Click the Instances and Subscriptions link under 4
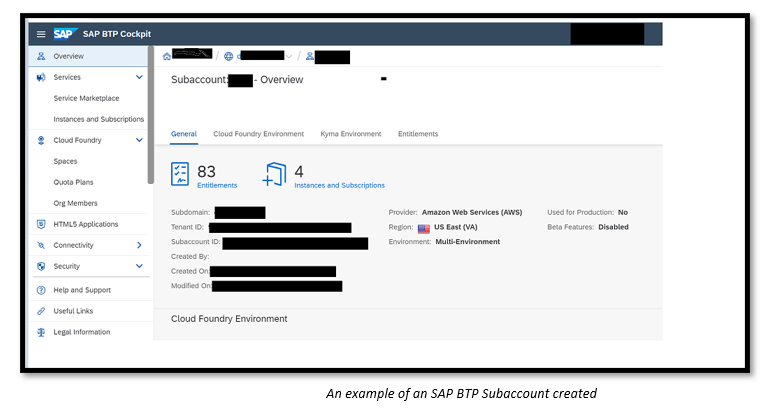775x416 pixels. tap(340, 185)
